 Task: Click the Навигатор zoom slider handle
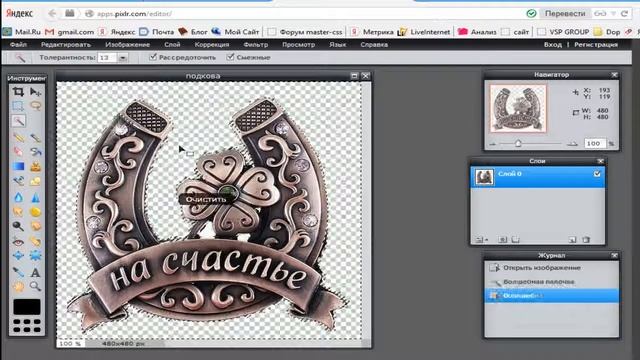pyautogui.click(x=518, y=143)
